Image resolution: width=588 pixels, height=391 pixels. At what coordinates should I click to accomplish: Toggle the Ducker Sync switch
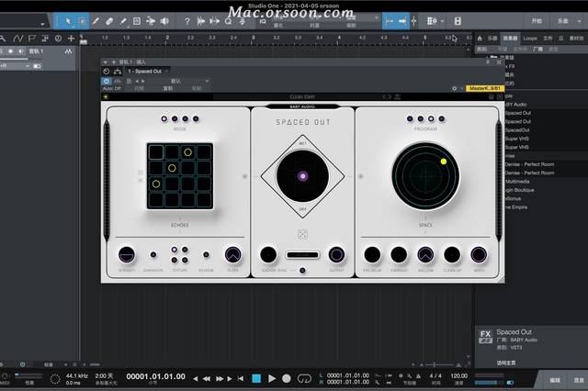click(x=302, y=271)
